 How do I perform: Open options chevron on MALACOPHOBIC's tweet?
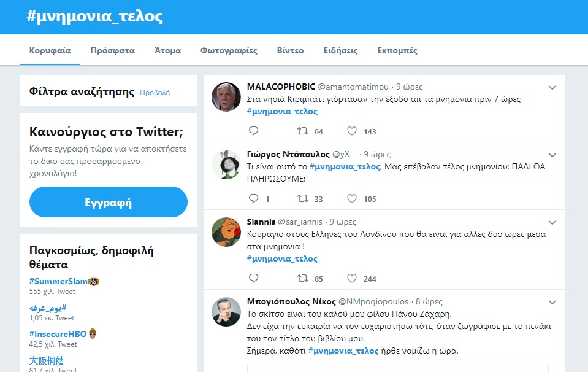(x=552, y=88)
